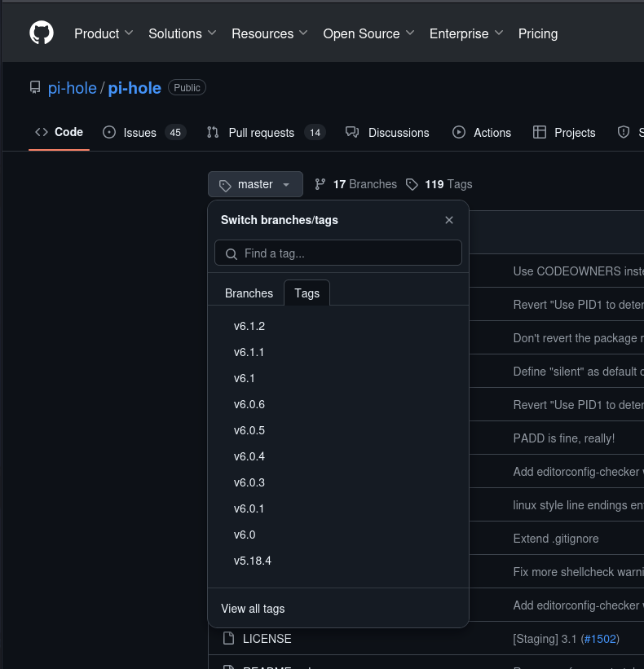Open the Code tab
The image size is (644, 669).
click(x=59, y=132)
